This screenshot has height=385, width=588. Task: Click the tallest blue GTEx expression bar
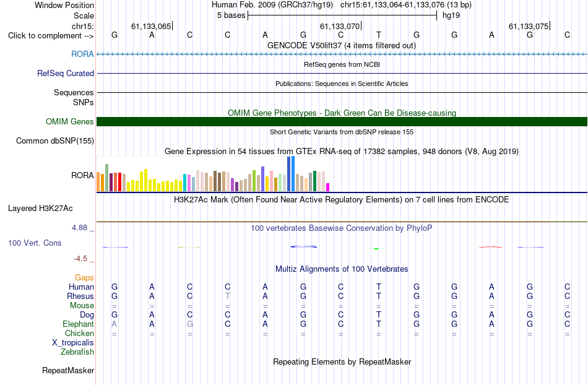pyautogui.click(x=293, y=174)
